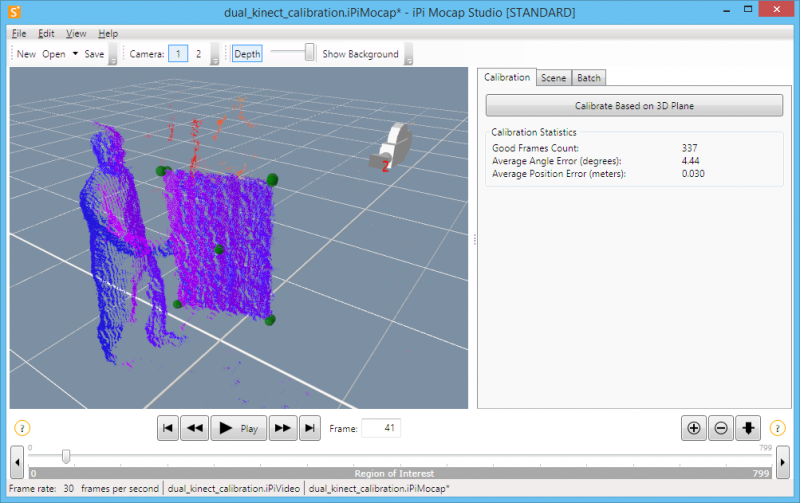
Task: Zoom out timeline with minus icon
Action: [x=721, y=428]
